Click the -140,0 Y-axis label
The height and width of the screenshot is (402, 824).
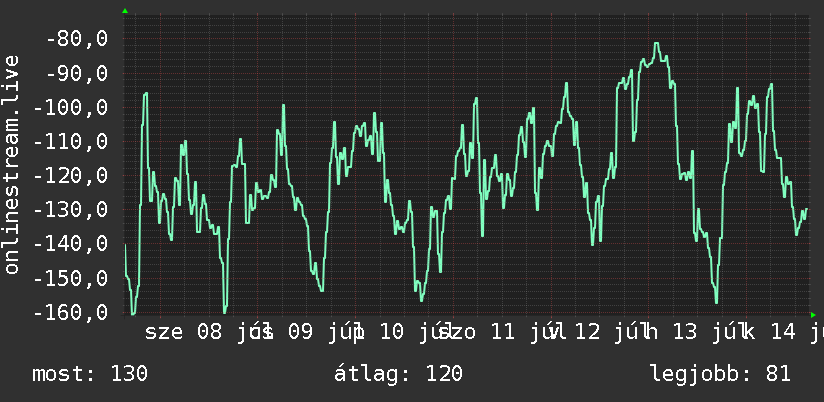click(x=70, y=244)
